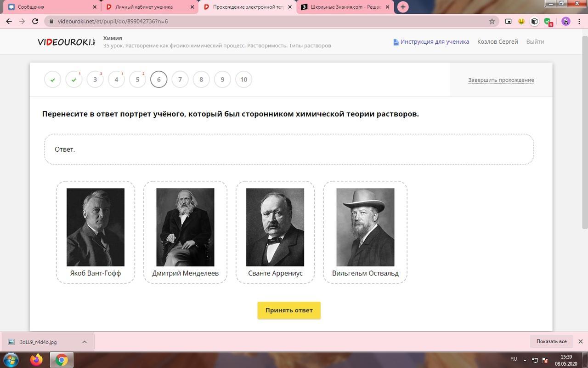Switch to the Сообщения tab
588x368 pixels.
pyautogui.click(x=51, y=7)
